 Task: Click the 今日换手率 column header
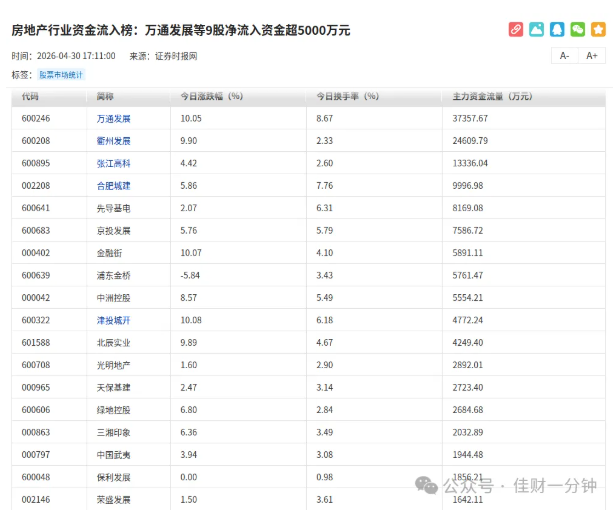coord(348,97)
